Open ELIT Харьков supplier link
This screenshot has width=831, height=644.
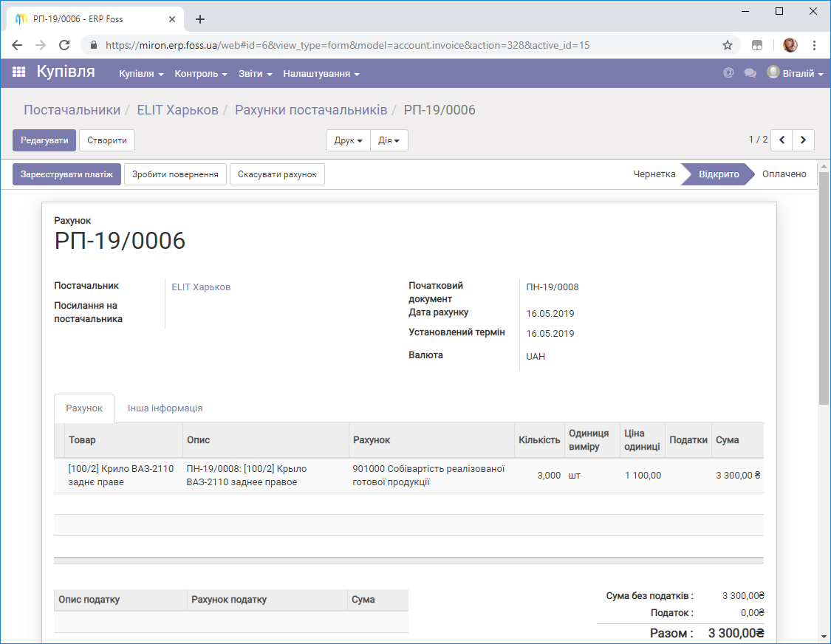(201, 287)
